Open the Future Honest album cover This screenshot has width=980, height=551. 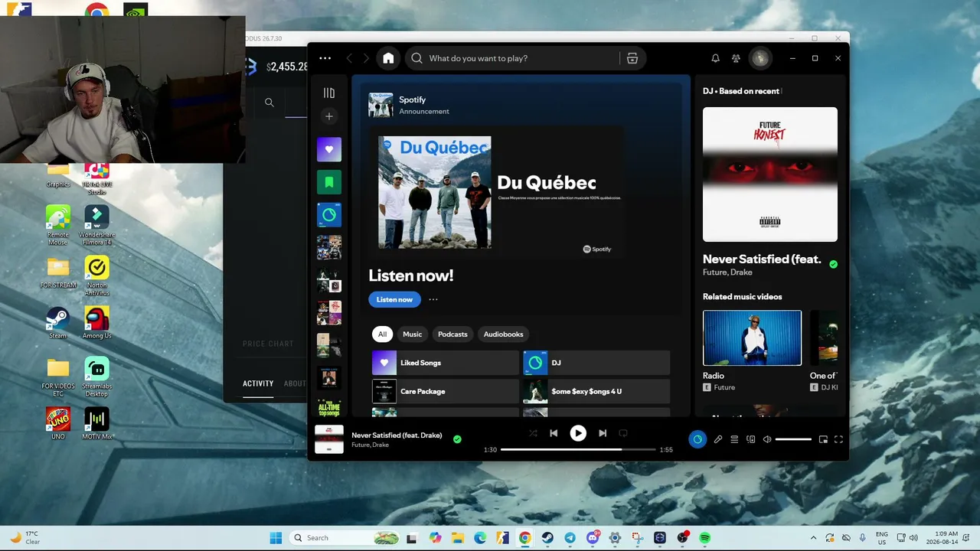[x=770, y=174]
